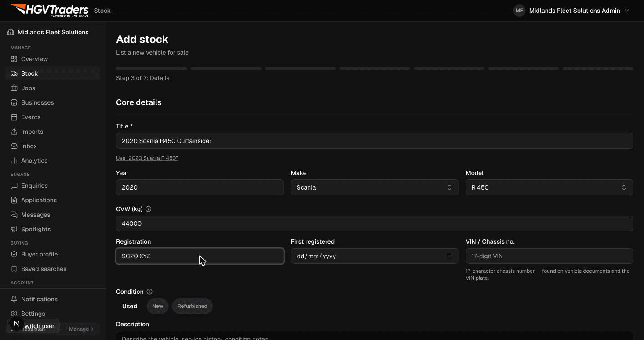Click the Jobs briefcase icon
Viewport: 644px width, 340px height.
[14, 88]
